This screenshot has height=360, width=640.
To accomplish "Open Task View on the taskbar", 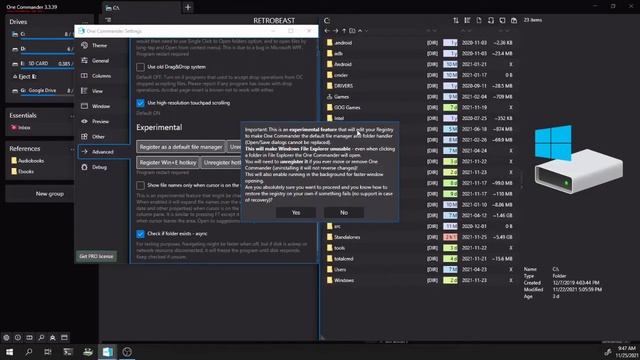I will [48, 352].
